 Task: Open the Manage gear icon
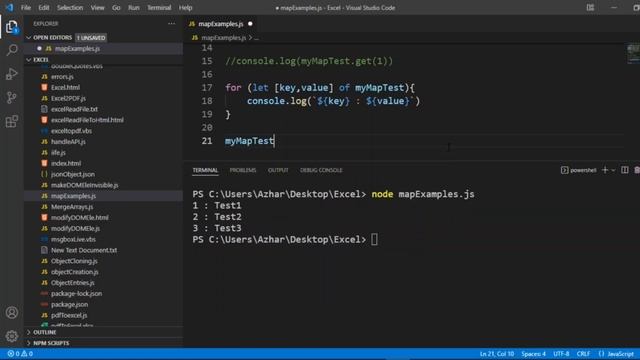click(x=12, y=336)
